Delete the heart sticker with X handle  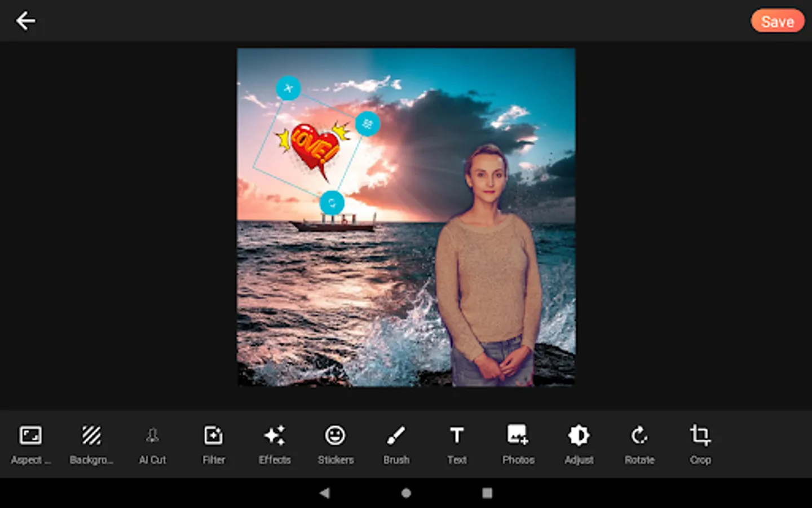tap(288, 88)
